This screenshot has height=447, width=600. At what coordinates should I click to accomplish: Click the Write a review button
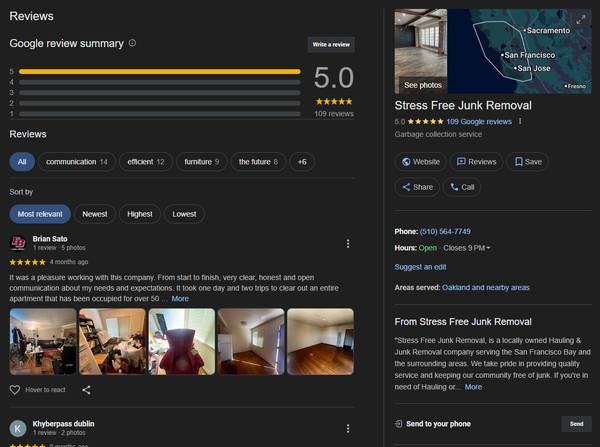331,45
